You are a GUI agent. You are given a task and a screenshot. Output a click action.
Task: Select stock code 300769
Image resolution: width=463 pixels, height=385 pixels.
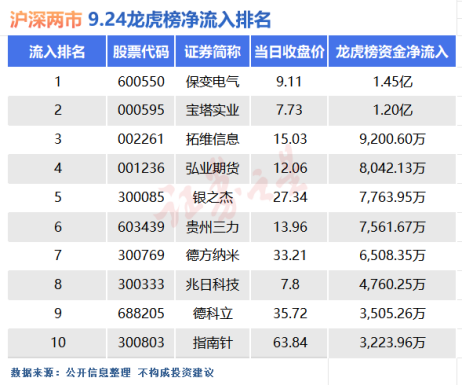coord(141,255)
